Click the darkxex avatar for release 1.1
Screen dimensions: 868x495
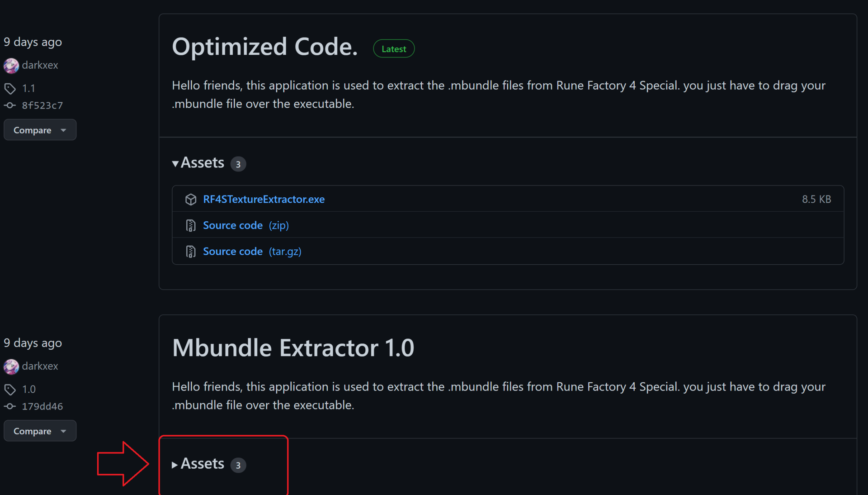point(11,66)
